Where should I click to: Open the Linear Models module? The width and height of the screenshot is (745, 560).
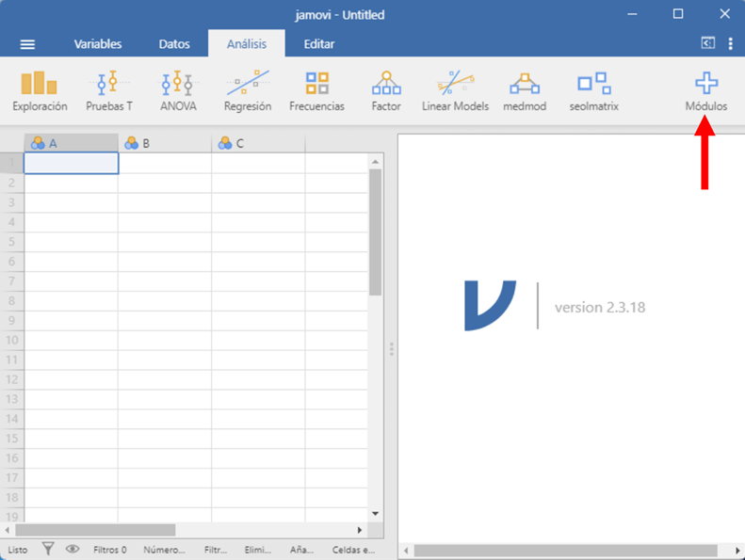click(455, 91)
